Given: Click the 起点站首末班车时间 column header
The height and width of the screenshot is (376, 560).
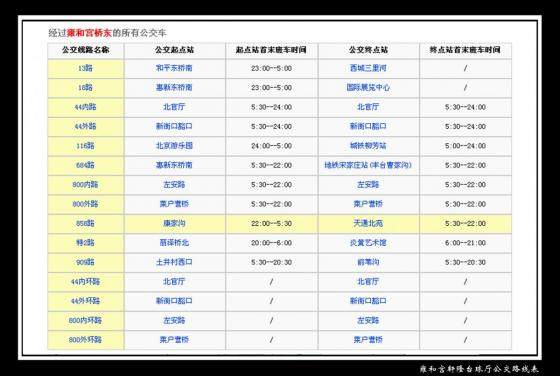Looking at the screenshot, I should (271, 50).
